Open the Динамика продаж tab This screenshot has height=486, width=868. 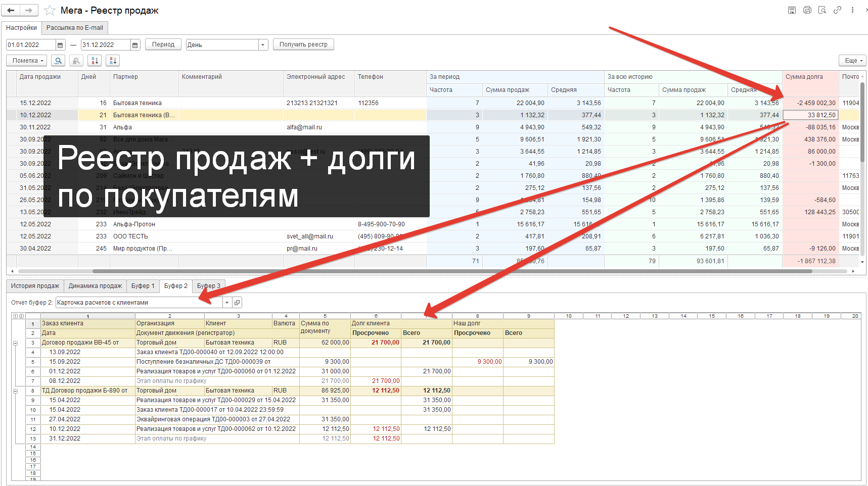click(x=95, y=286)
